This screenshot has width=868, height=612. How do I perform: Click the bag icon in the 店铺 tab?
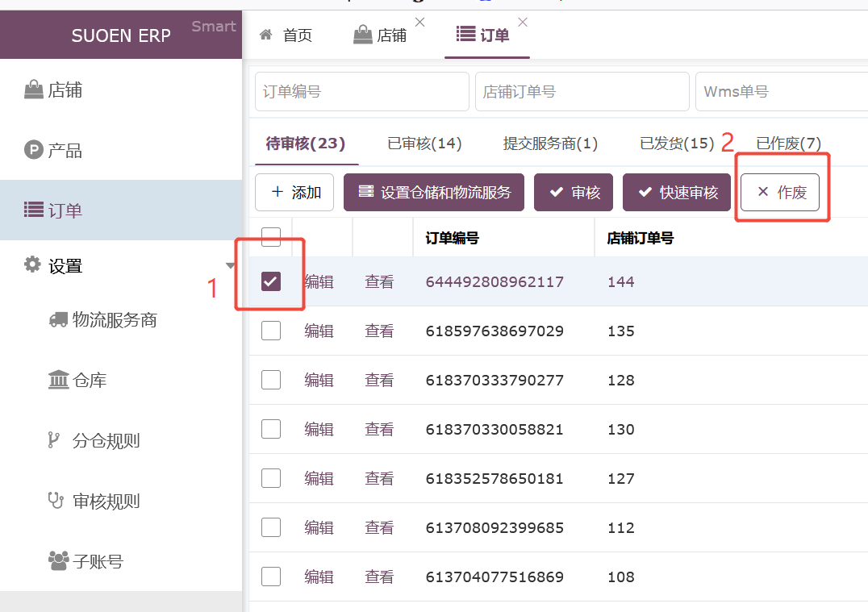point(362,35)
